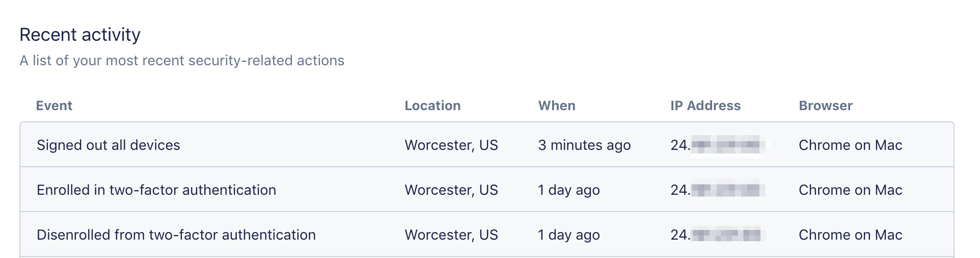Click the Event column header
This screenshot has width=980, height=258.
tap(54, 106)
